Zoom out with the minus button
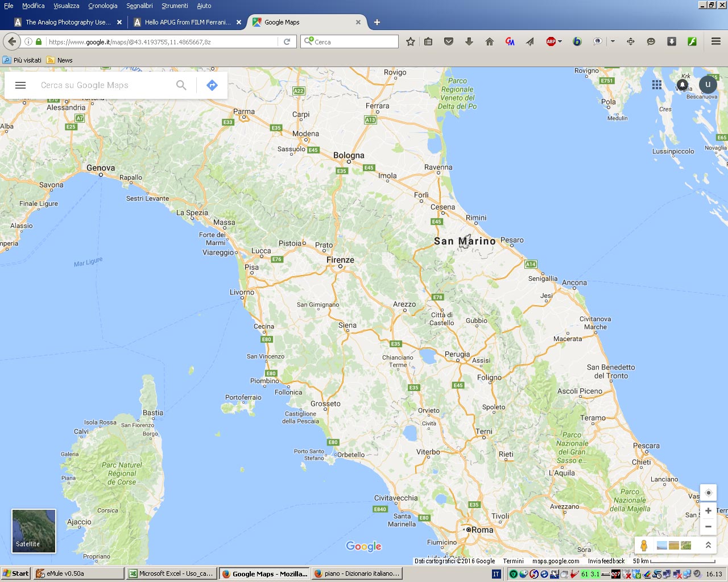This screenshot has height=582, width=728. coord(708,526)
